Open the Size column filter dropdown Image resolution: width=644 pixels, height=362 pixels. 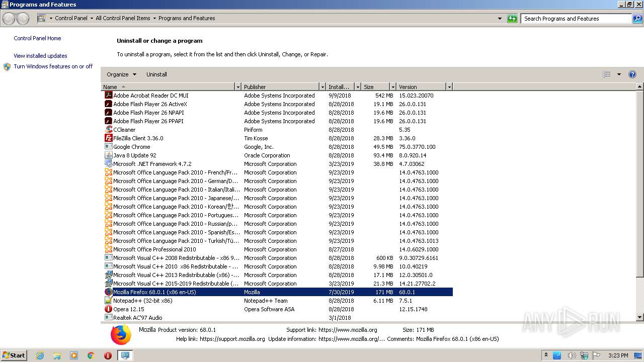coord(393,87)
